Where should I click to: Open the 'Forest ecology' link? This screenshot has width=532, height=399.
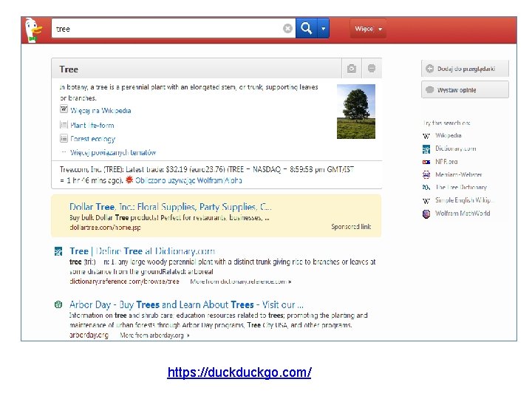pyautogui.click(x=92, y=139)
